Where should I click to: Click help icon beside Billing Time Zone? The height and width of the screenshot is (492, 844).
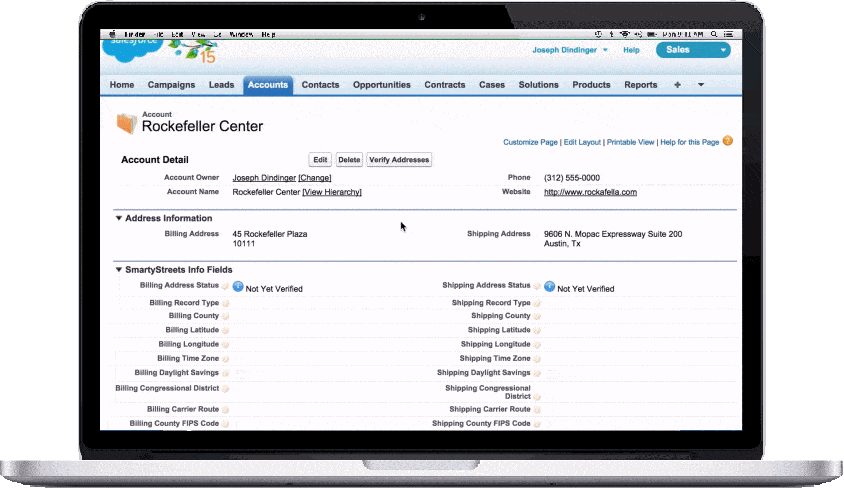tap(225, 359)
